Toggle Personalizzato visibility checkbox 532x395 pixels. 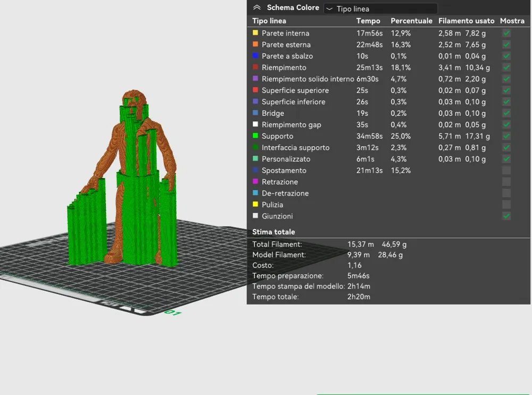coord(506,159)
